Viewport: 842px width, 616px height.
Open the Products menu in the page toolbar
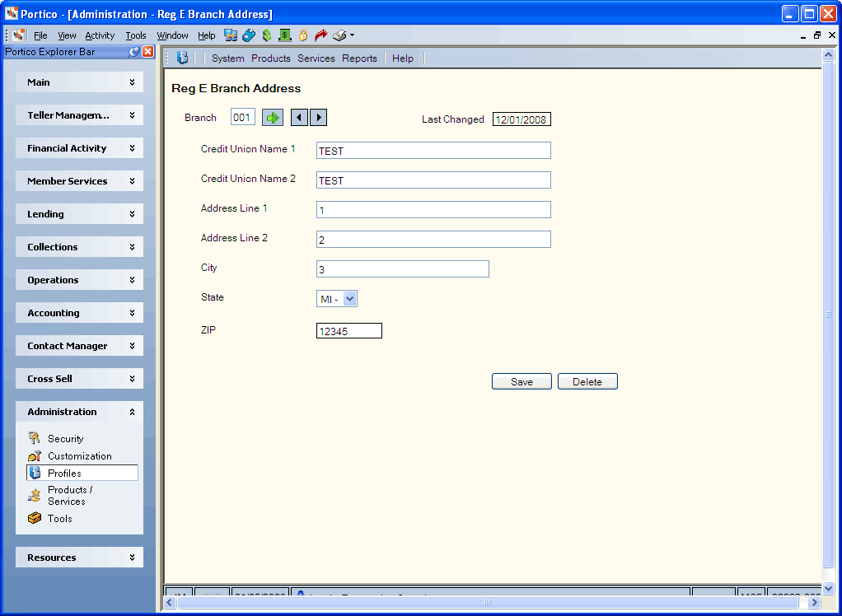(270, 58)
